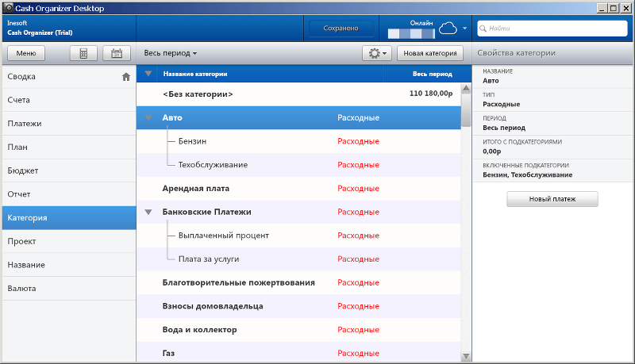Viewport: 635px width, 364px height.
Task: Select the Арендная плата category
Action: 298,188
